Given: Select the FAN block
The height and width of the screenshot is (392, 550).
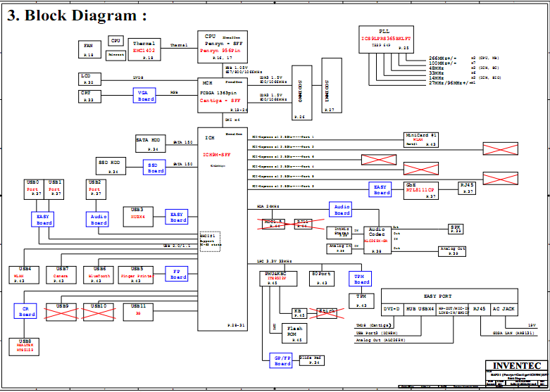Looking at the screenshot, I should click(90, 49).
